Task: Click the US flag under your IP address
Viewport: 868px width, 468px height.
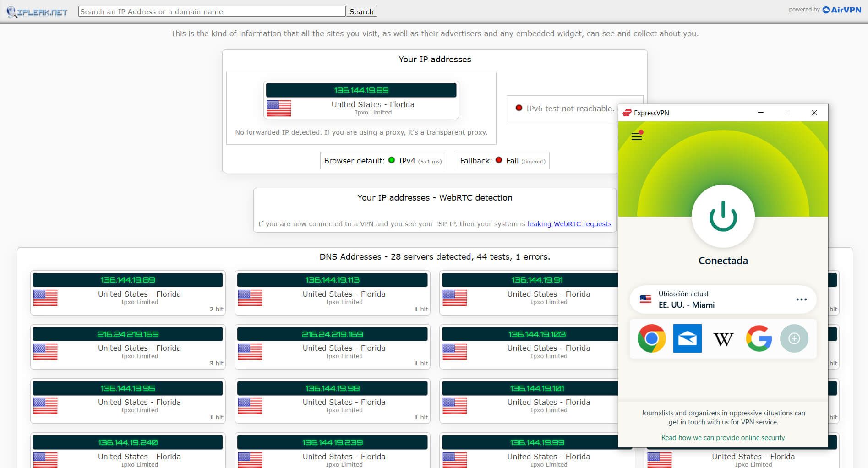Action: 279,109
